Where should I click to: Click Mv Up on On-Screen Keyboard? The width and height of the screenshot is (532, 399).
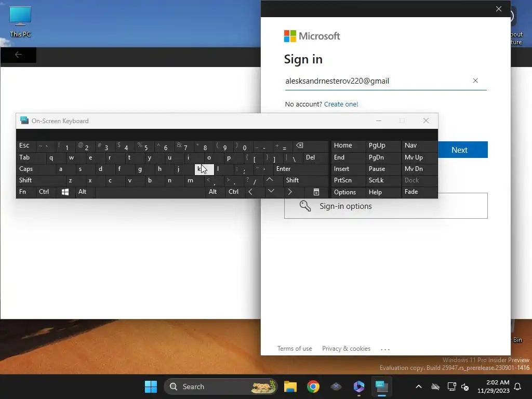pos(419,157)
